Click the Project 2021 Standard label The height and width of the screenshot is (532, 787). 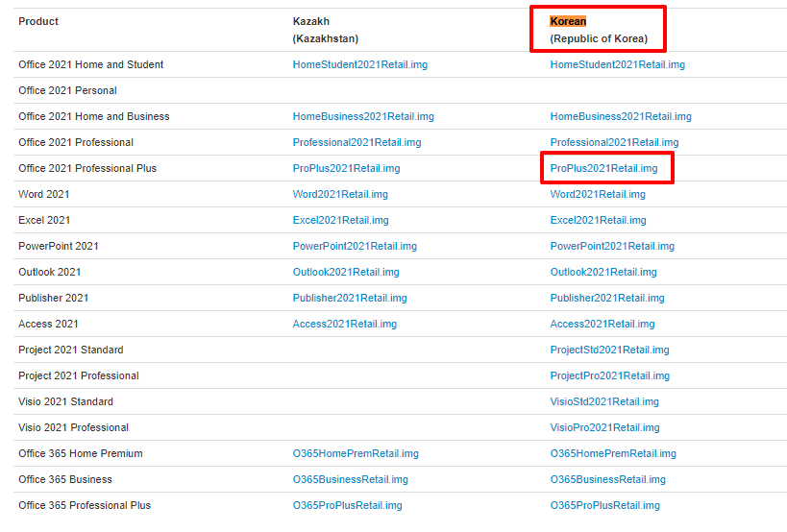pyautogui.click(x=71, y=350)
